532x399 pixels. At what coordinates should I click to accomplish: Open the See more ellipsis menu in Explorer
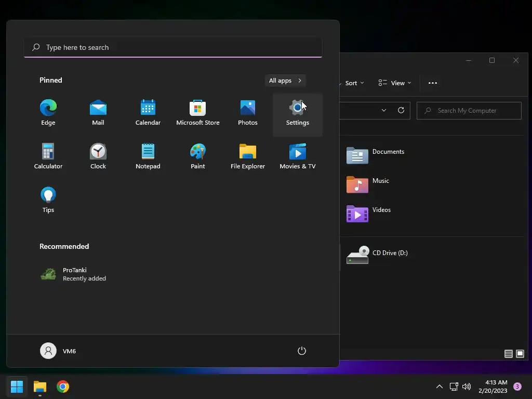(433, 83)
